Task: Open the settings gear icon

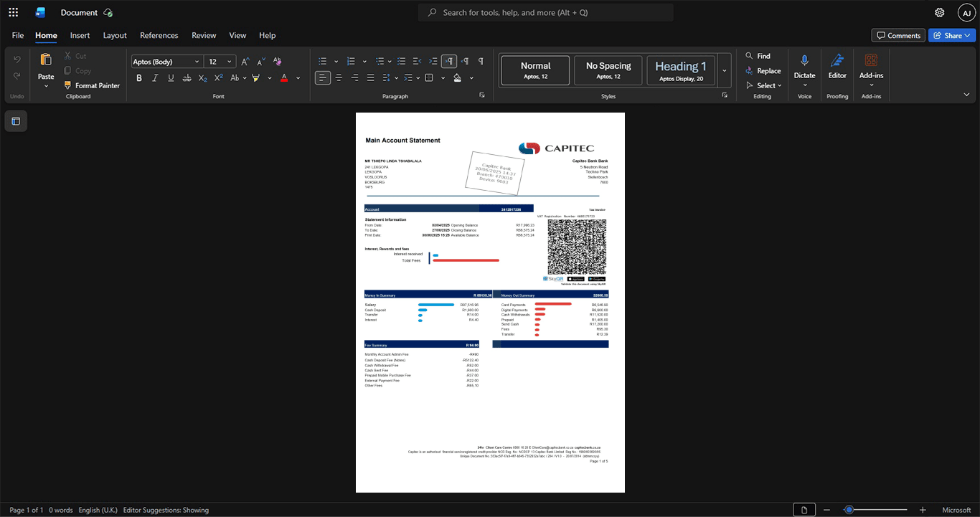Action: coord(940,12)
